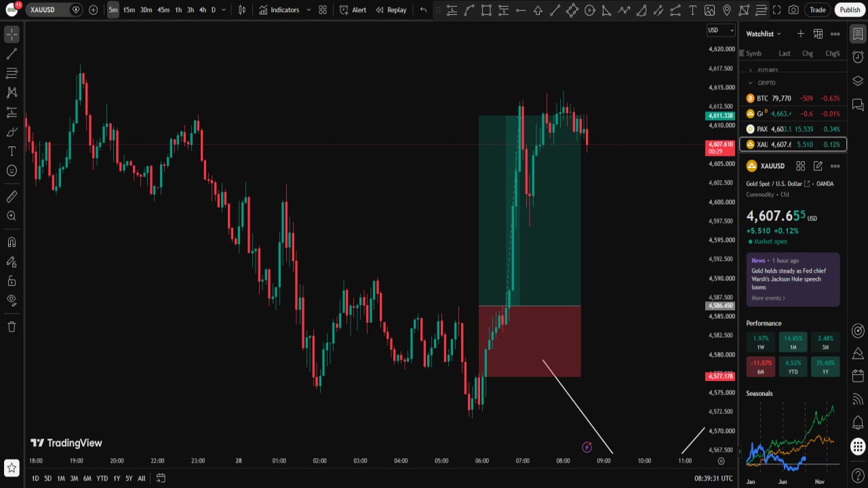Open the candle chart style menu
868x488 pixels.
242,10
